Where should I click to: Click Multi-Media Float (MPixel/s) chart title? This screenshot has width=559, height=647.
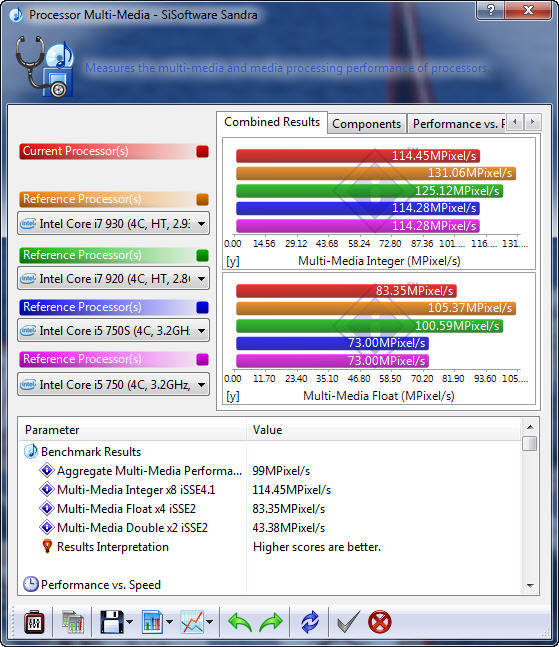point(379,396)
